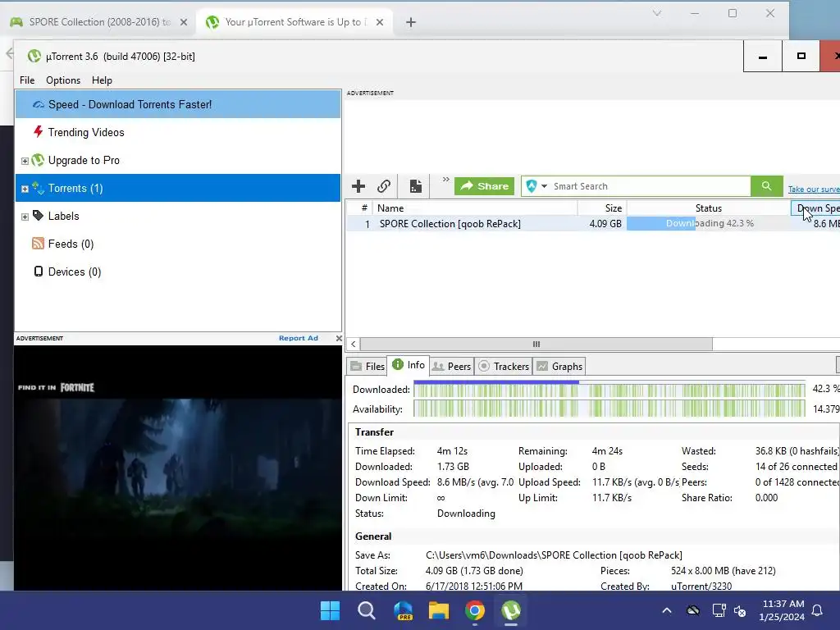The image size is (840, 630).
Task: Click the Labels tag icon
Action: 38,216
